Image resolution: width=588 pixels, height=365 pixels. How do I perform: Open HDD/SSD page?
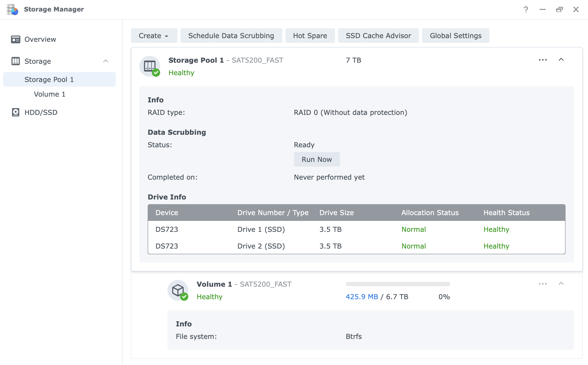[x=59, y=112]
